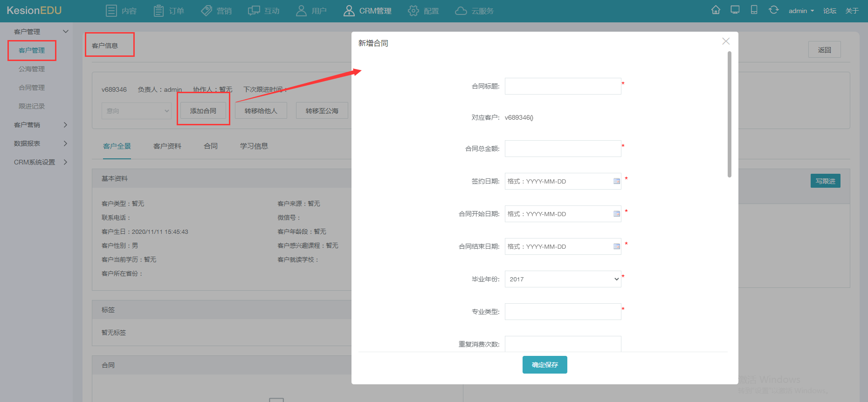Image resolution: width=868 pixels, height=402 pixels.
Task: Select 合同管理 in the sidebar
Action: [x=32, y=88]
